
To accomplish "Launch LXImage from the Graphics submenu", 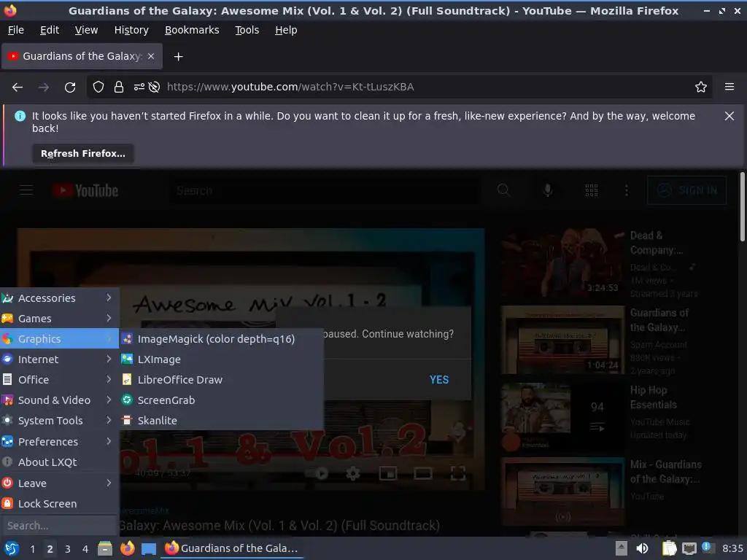I will (222, 359).
